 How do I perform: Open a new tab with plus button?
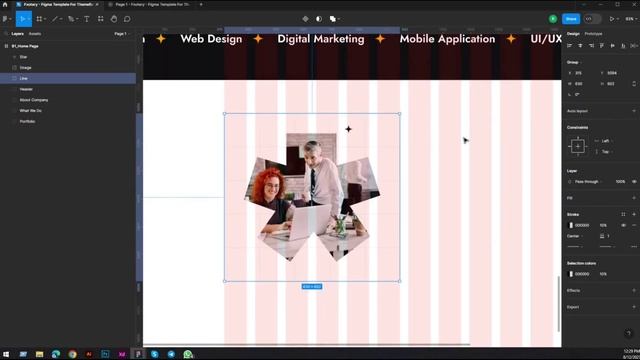(x=201, y=4)
